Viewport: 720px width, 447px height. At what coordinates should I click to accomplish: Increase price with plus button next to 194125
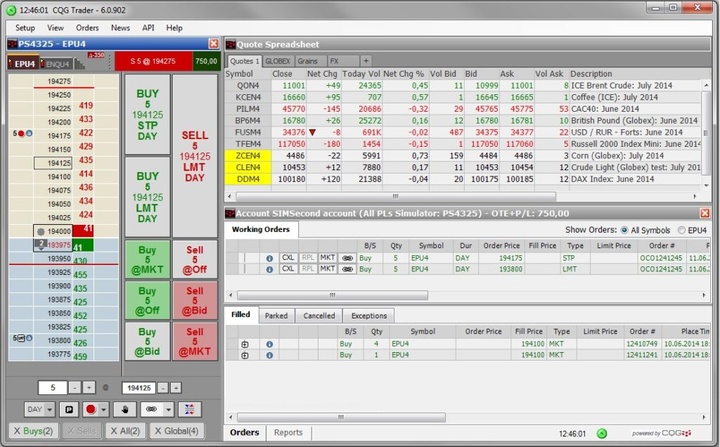[176, 388]
